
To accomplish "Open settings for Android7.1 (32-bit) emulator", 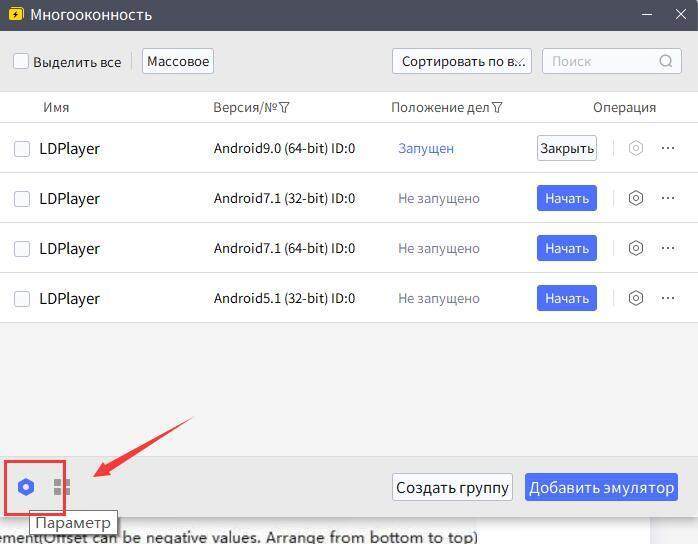I will click(x=636, y=198).
